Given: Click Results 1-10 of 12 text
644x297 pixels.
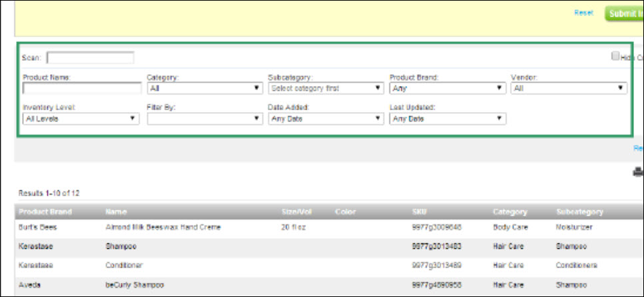Looking at the screenshot, I should (x=49, y=193).
